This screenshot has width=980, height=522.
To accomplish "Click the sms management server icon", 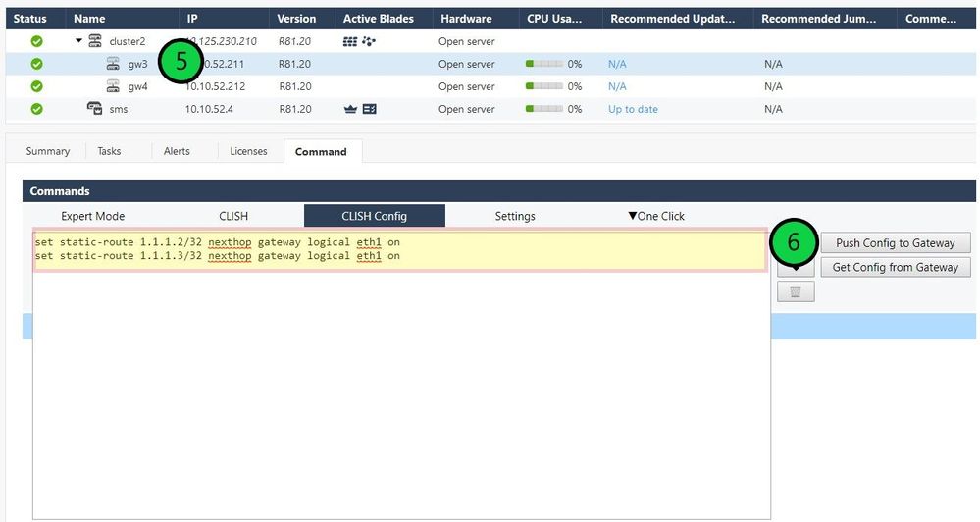I will [x=95, y=109].
